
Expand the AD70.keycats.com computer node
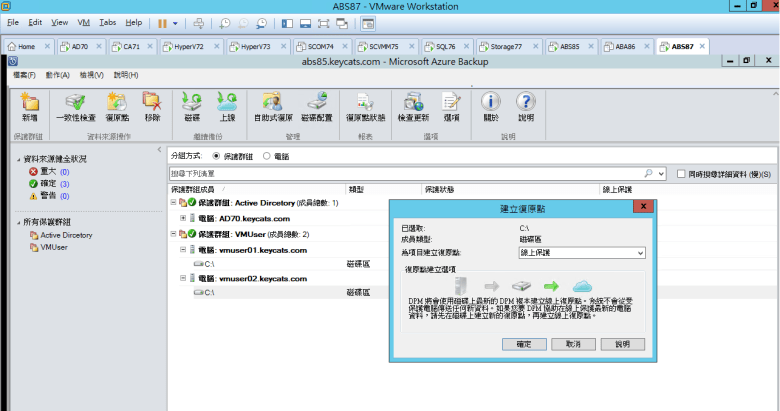(x=183, y=218)
